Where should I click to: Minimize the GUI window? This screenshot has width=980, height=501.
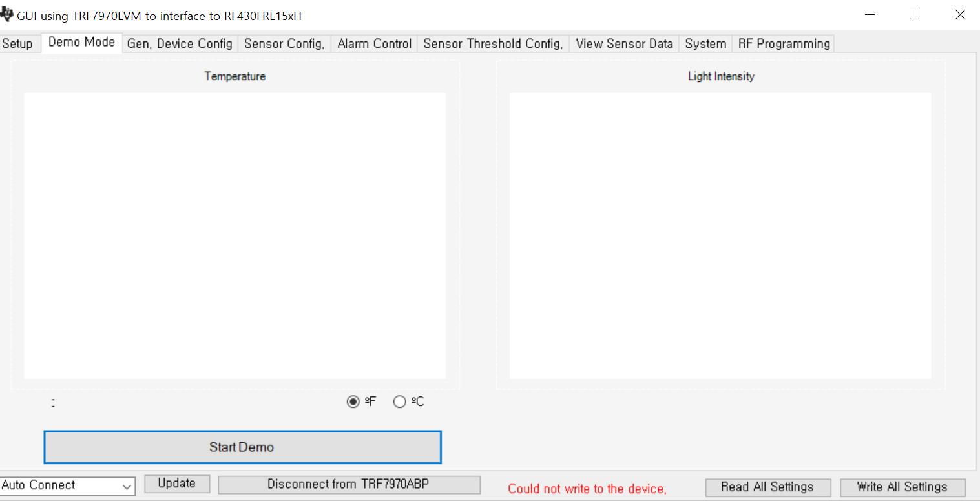[870, 15]
